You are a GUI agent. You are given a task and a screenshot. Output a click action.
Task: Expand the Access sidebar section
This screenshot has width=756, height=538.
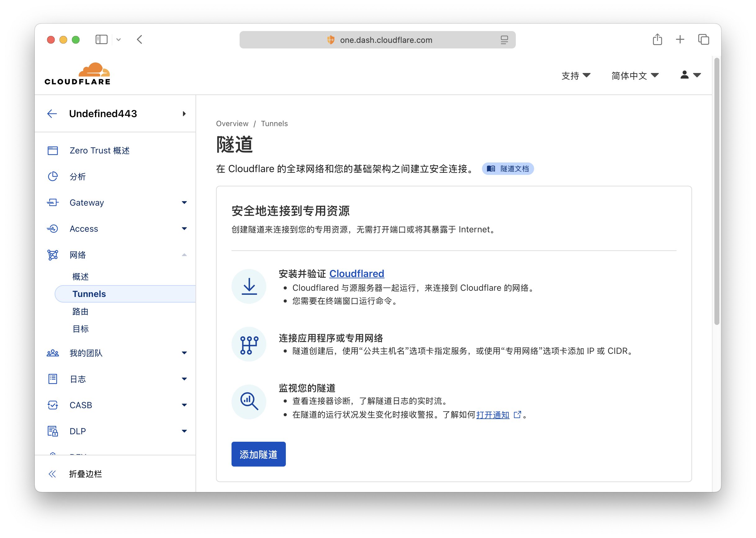coord(184,229)
